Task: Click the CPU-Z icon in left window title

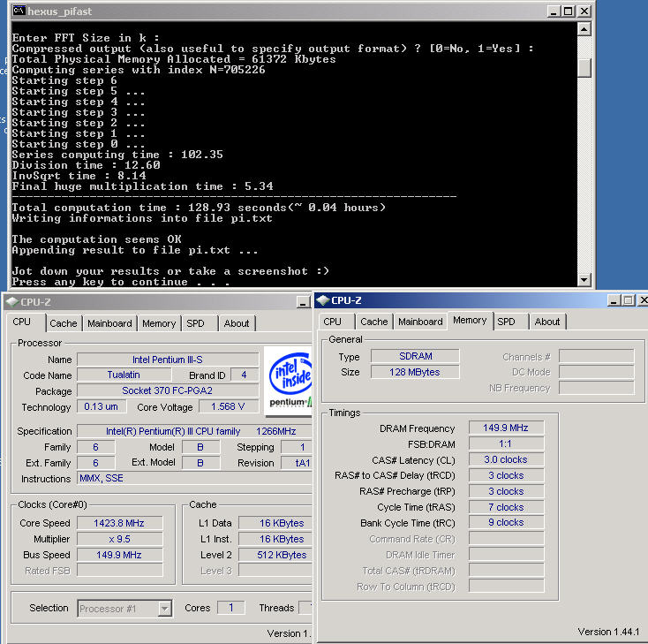Action: (12, 302)
